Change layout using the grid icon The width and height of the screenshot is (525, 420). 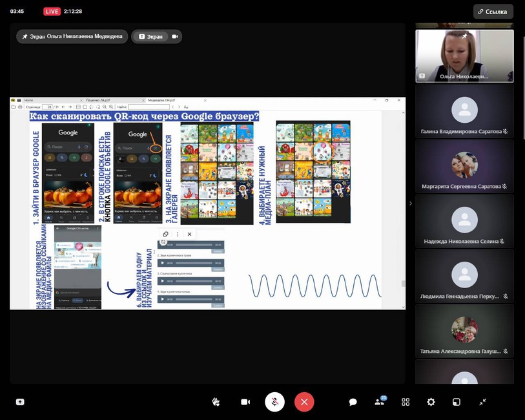[x=406, y=401]
